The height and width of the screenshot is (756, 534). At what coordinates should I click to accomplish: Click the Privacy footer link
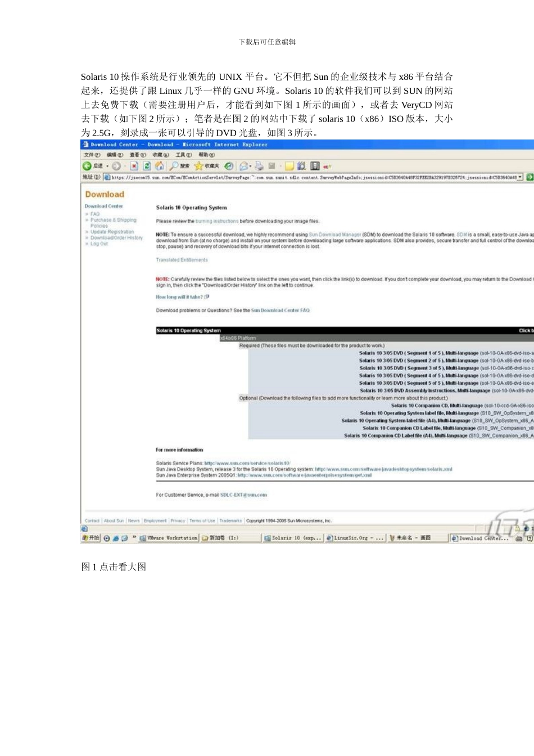click(x=178, y=521)
